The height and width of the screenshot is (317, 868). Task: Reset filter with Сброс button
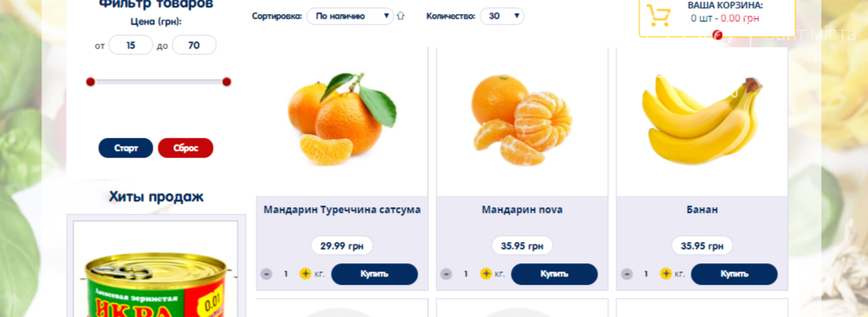pos(186,148)
